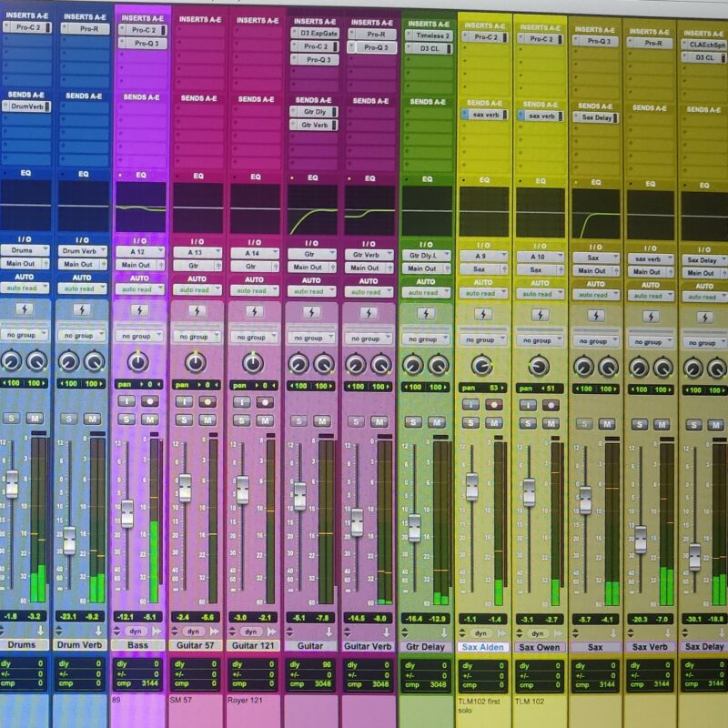Select the Guitar Verb track name
This screenshot has height=728, width=728.
click(x=368, y=646)
